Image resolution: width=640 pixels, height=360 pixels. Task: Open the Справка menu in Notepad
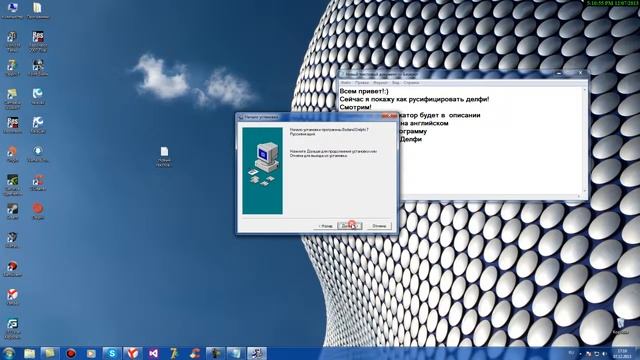pyautogui.click(x=411, y=83)
